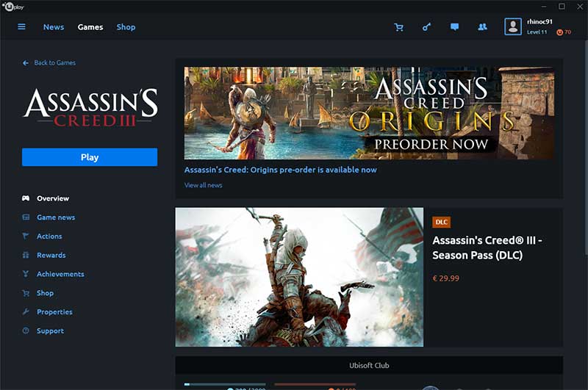Click the Assassin's Creed Origins banner image
588x390 pixels.
[369, 113]
